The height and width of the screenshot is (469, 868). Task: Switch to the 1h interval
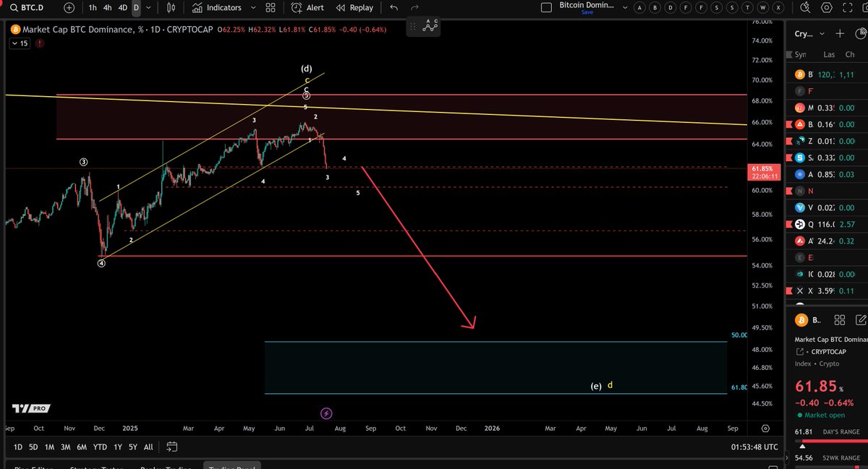point(93,7)
